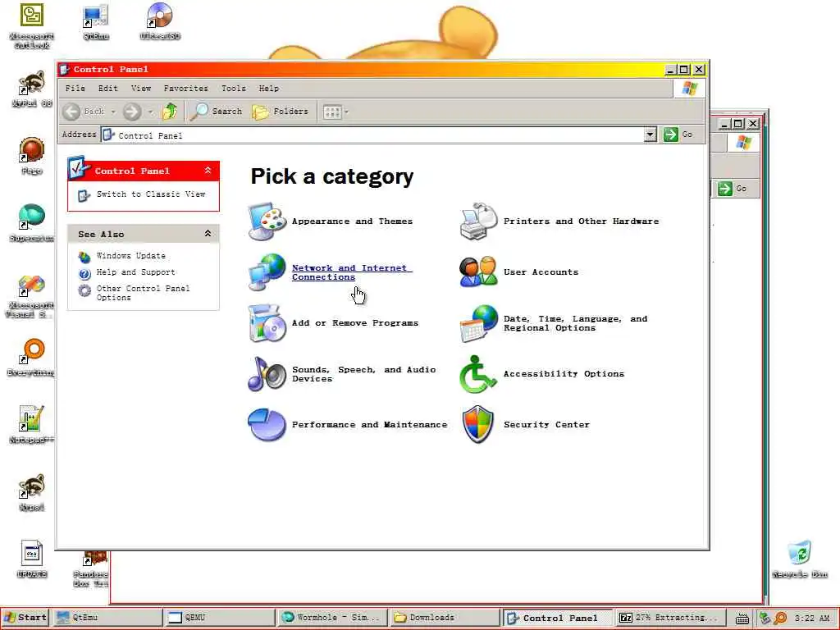
Task: Open the View menu
Action: pyautogui.click(x=141, y=89)
